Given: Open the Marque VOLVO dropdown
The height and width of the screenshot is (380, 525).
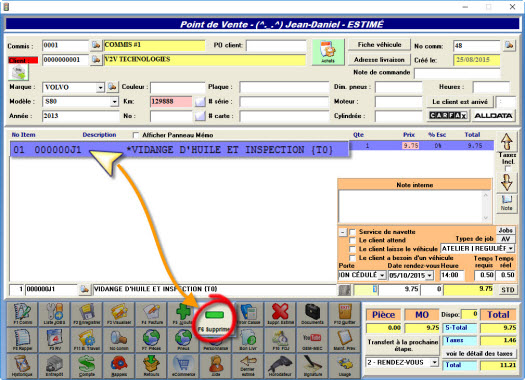Looking at the screenshot, I should tap(100, 88).
